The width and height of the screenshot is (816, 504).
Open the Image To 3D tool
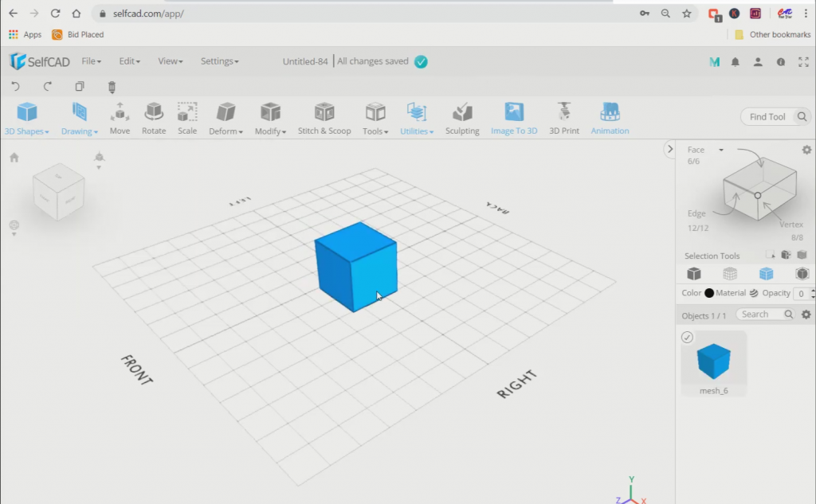[514, 118]
